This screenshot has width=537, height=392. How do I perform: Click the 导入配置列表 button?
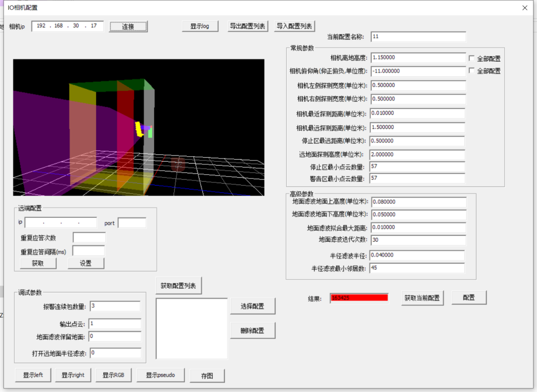(x=294, y=26)
